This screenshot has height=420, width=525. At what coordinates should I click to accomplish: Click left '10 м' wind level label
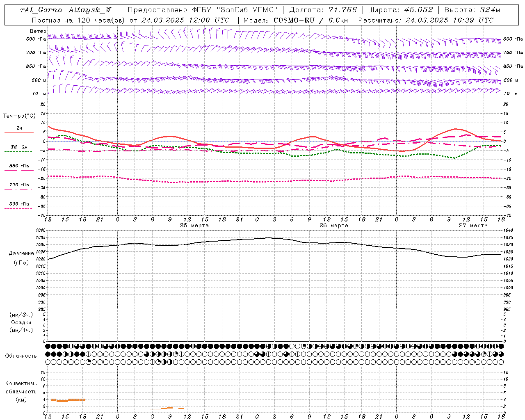pos(40,94)
